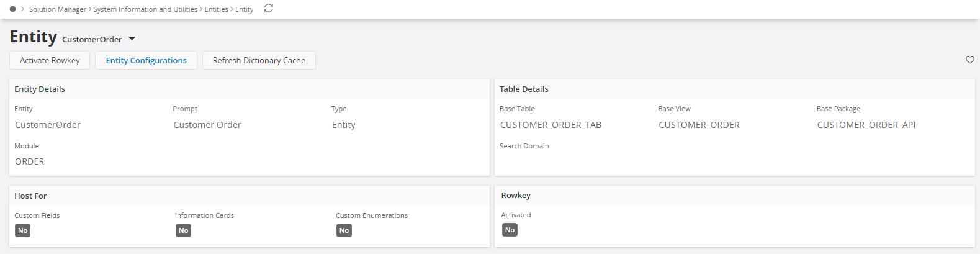The image size is (980, 254).
Task: Open System Information and Utilities breadcrumb
Action: (x=145, y=9)
